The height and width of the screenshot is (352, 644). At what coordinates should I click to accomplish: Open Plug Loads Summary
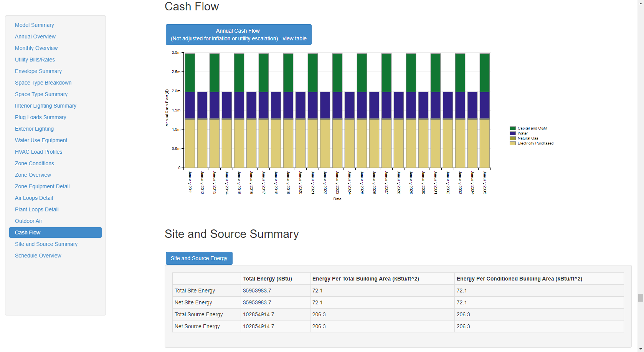click(x=40, y=117)
